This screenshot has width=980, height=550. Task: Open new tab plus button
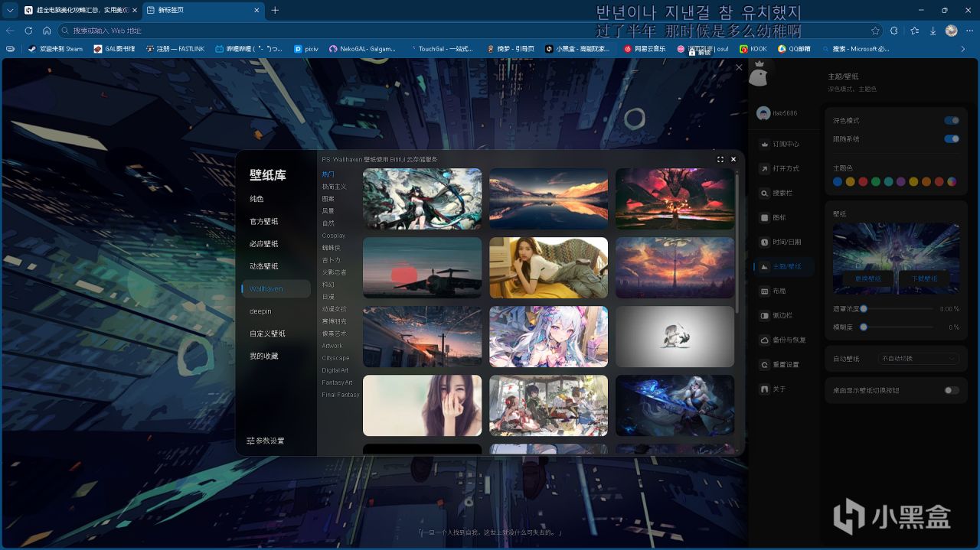click(275, 10)
